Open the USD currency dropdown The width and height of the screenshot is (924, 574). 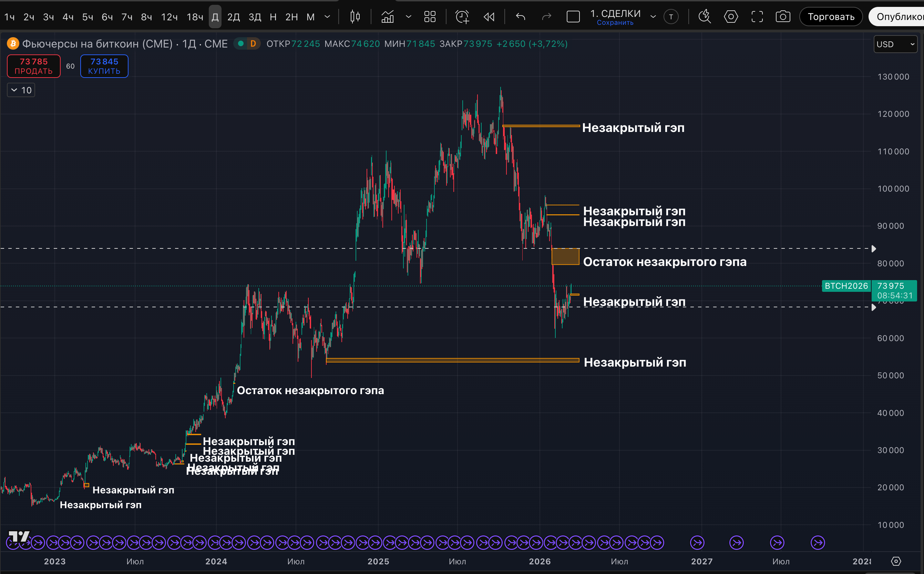pyautogui.click(x=895, y=44)
